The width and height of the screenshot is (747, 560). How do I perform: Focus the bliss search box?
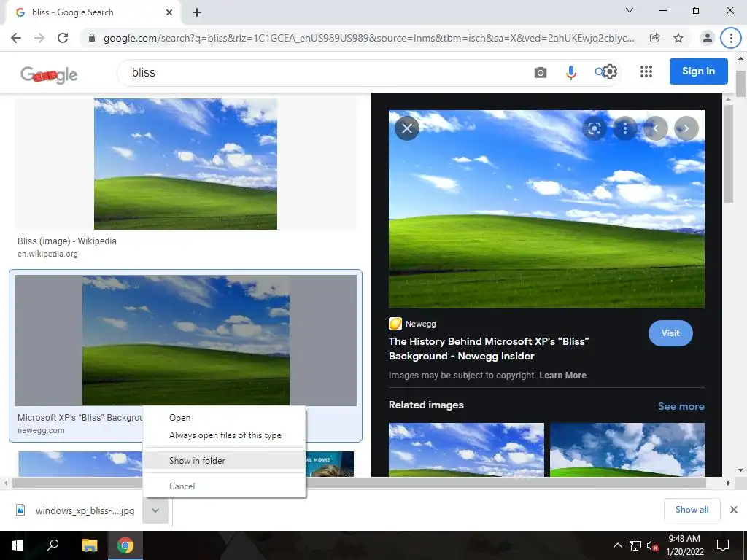tap(324, 72)
